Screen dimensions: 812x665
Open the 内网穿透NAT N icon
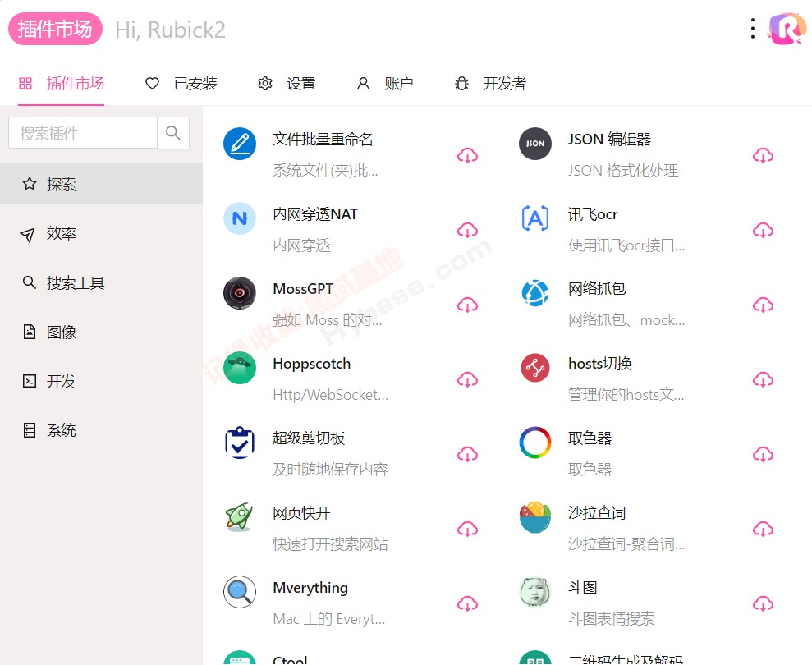[x=240, y=218]
